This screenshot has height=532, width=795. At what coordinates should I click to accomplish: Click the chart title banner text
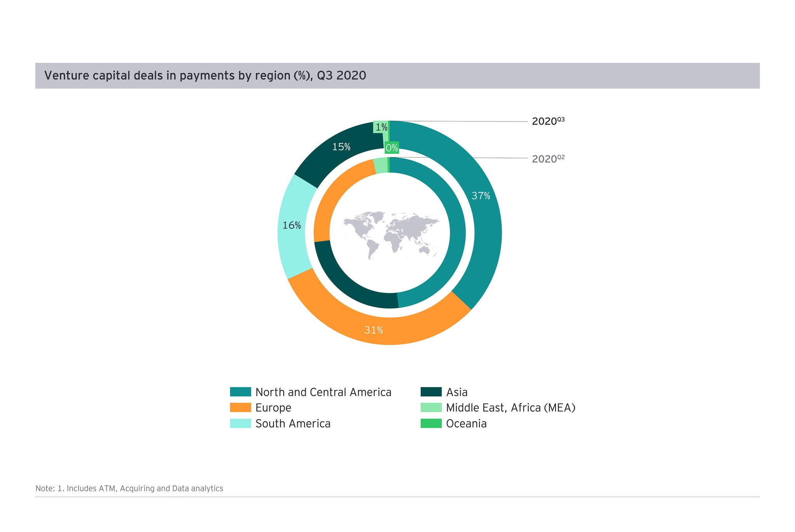click(205, 75)
